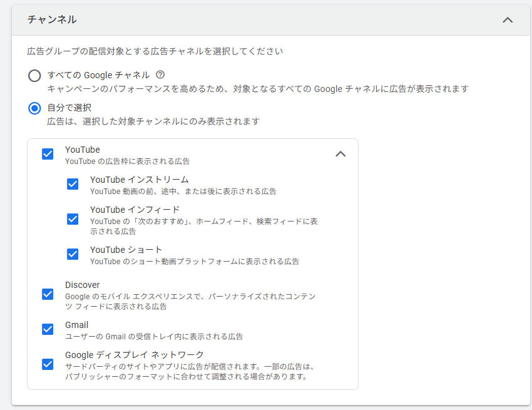This screenshot has height=410, width=532.
Task: Select the 自分で選択 radio button
Action: pos(34,108)
